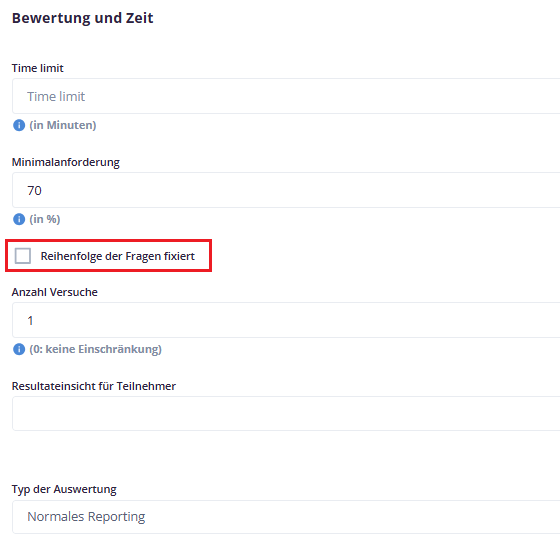Open the Resultateinsicht für Teilnehmer dropdown
Viewport: 560px width, 557px height.
[286, 413]
